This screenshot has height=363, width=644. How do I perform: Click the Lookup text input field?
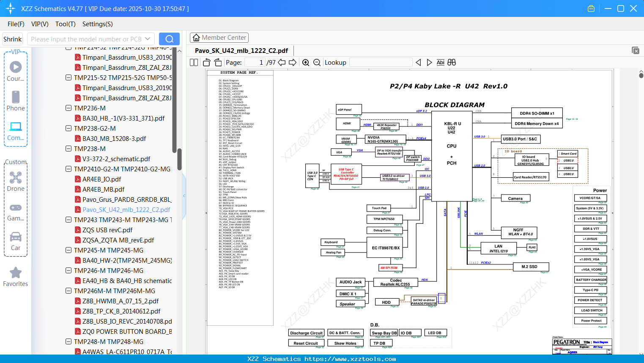tap(381, 63)
